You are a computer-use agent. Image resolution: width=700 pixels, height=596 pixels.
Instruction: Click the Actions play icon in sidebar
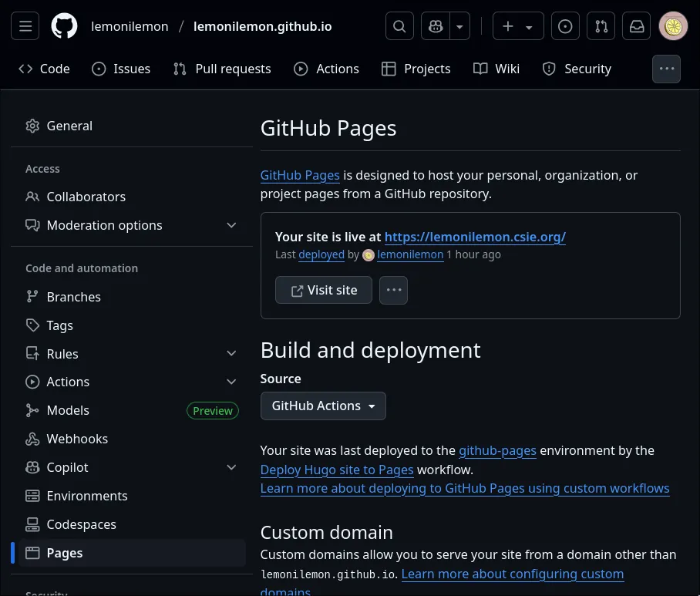point(32,382)
